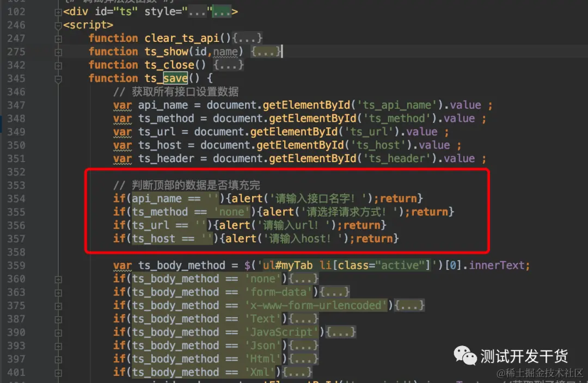Viewport: 588px width, 383px height.
Task: Click the 'Xml' string literal
Action: click(x=260, y=372)
